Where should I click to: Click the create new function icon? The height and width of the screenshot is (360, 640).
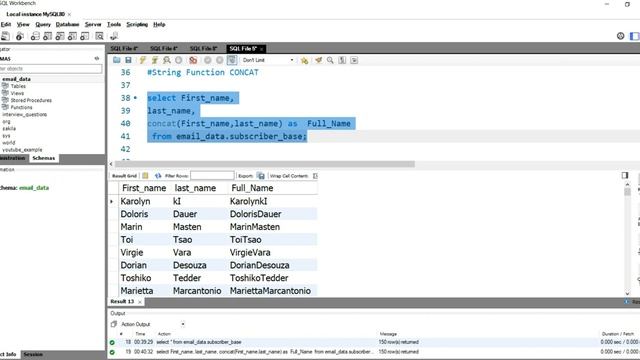click(x=84, y=37)
